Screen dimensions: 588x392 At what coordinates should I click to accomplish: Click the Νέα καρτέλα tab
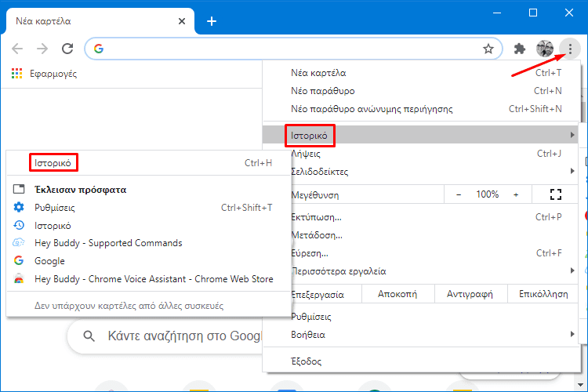pos(100,21)
